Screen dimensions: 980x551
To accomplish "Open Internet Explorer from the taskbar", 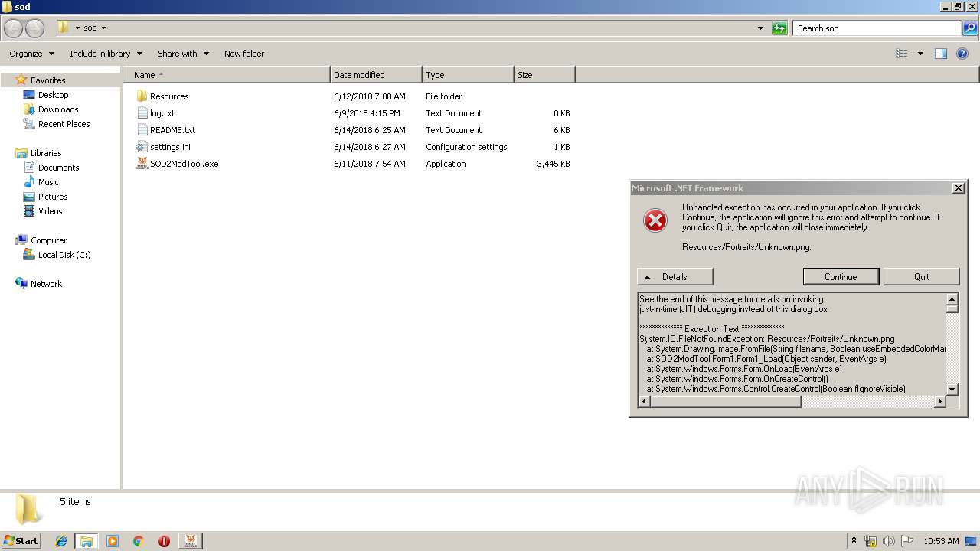I will pyautogui.click(x=61, y=541).
